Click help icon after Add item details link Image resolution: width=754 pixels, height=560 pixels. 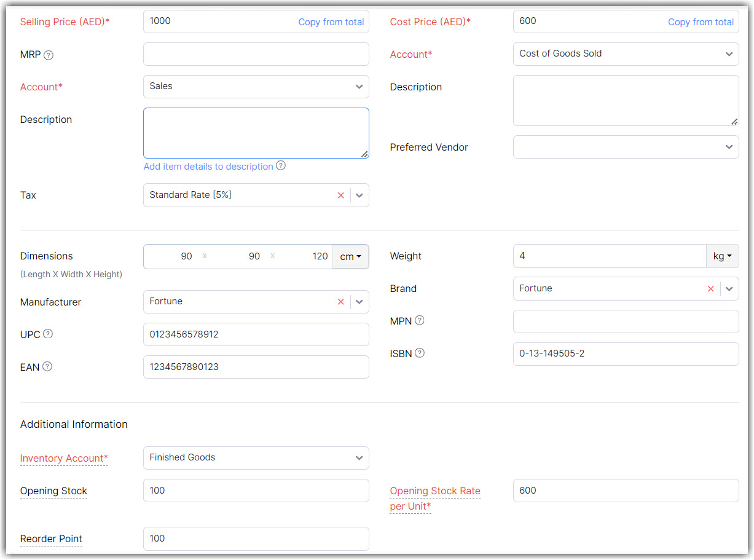tap(281, 165)
